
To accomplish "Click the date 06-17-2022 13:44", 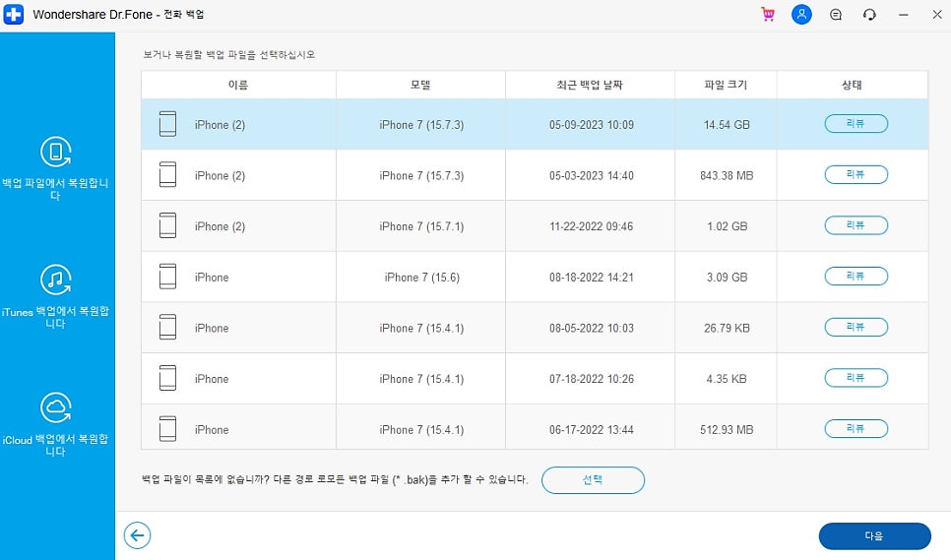I will (x=592, y=430).
